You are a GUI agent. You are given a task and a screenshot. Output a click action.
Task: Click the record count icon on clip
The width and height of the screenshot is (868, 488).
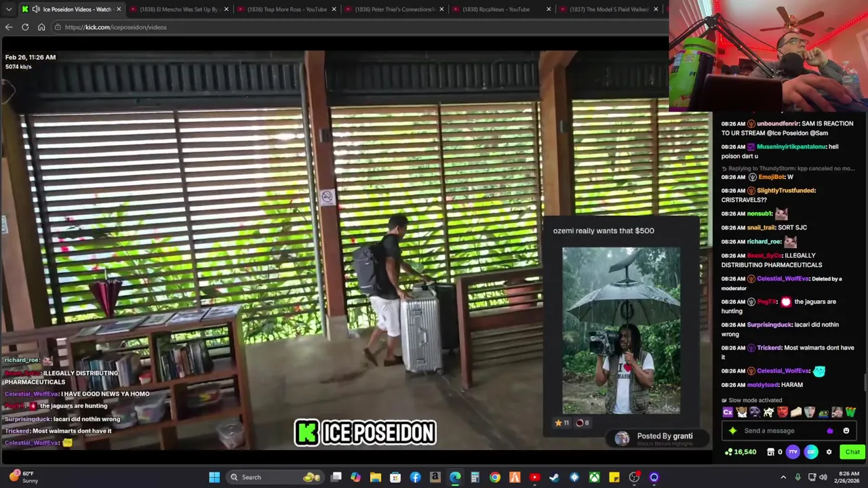click(583, 423)
